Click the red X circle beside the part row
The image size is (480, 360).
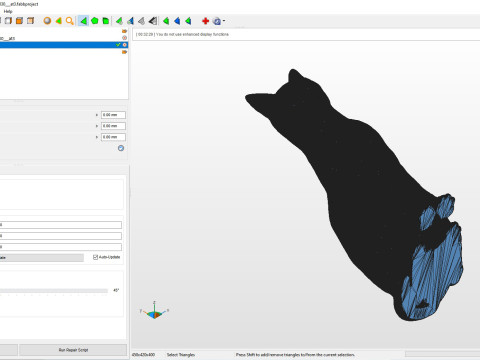click(124, 38)
